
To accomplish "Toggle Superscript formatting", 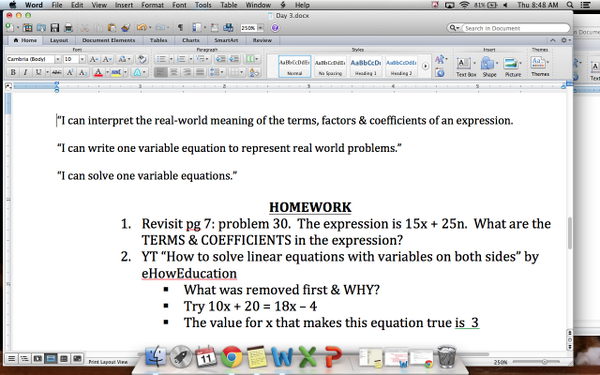I will [x=70, y=72].
